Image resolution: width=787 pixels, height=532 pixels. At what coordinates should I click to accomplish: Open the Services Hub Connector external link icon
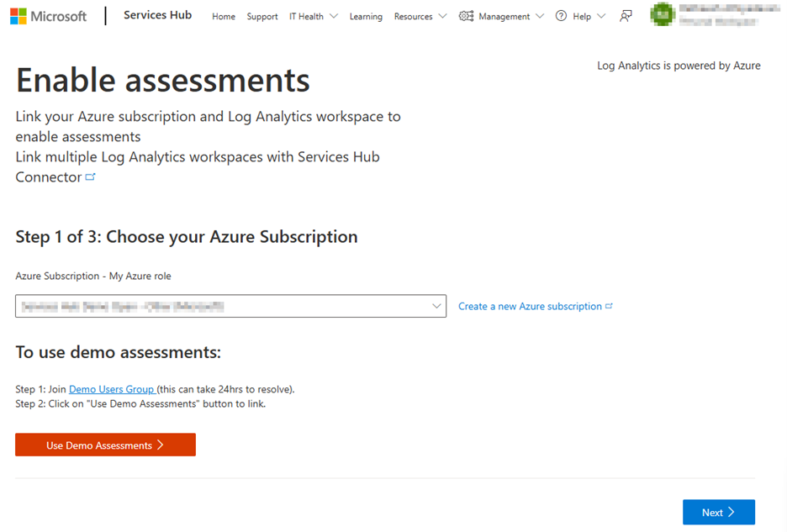(x=90, y=176)
